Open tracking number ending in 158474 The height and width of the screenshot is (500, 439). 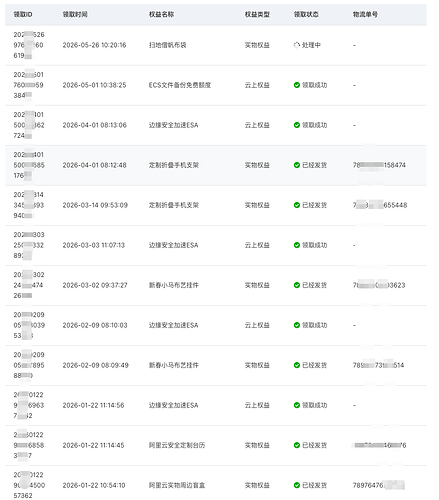click(x=379, y=165)
